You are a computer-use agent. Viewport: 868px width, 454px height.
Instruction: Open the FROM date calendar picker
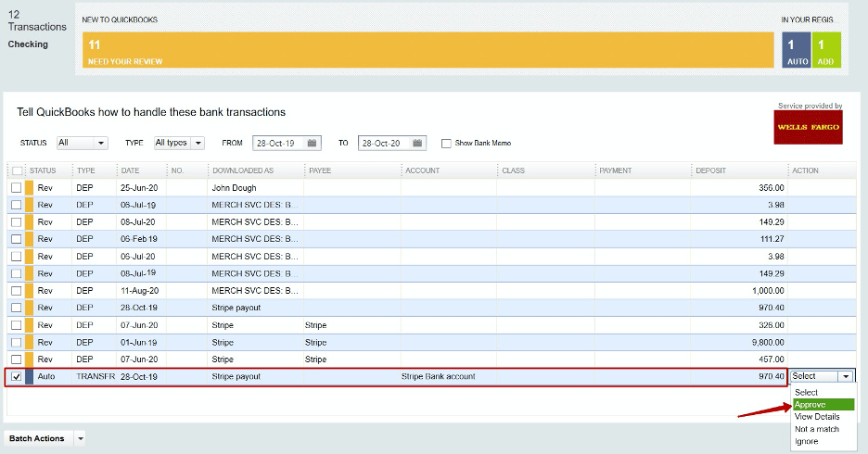[312, 144]
